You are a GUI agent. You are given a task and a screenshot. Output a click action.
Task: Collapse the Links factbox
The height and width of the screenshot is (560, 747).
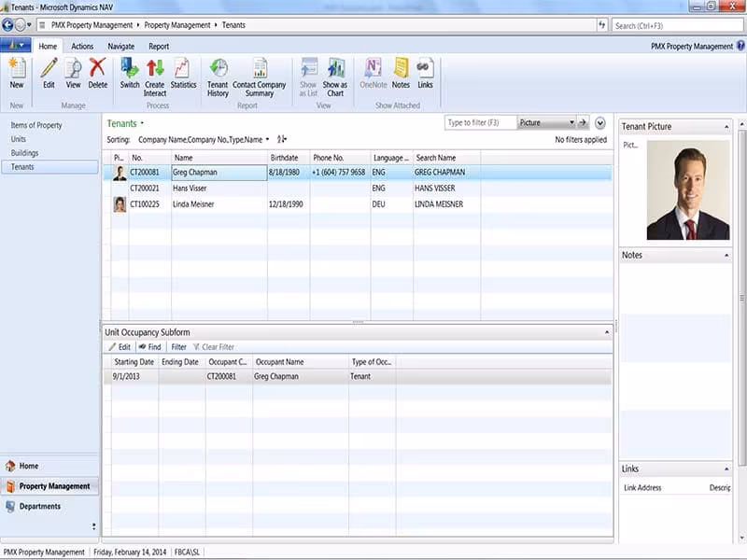pyautogui.click(x=726, y=469)
